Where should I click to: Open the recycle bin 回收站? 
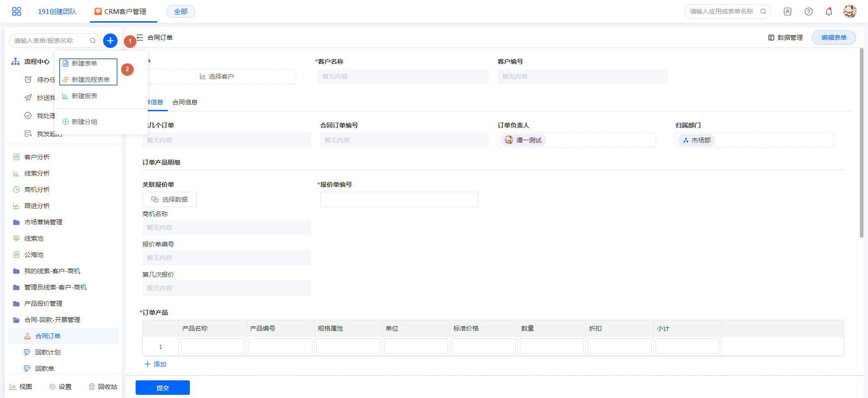(x=103, y=387)
